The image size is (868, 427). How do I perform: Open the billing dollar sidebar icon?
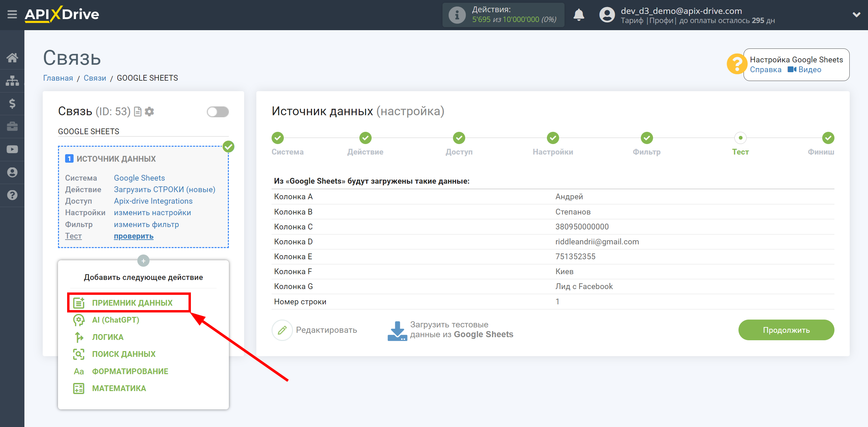[x=12, y=103]
